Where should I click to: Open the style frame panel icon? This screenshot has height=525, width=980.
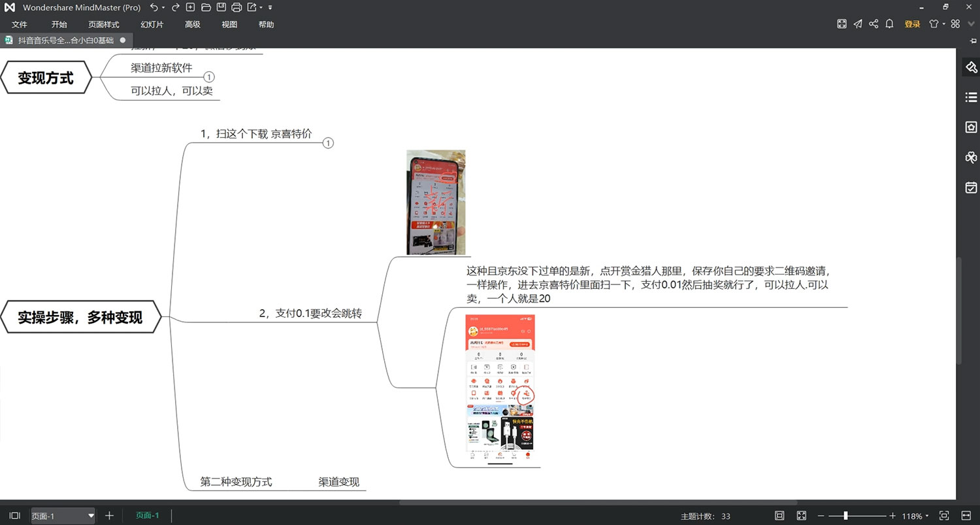pos(971,127)
